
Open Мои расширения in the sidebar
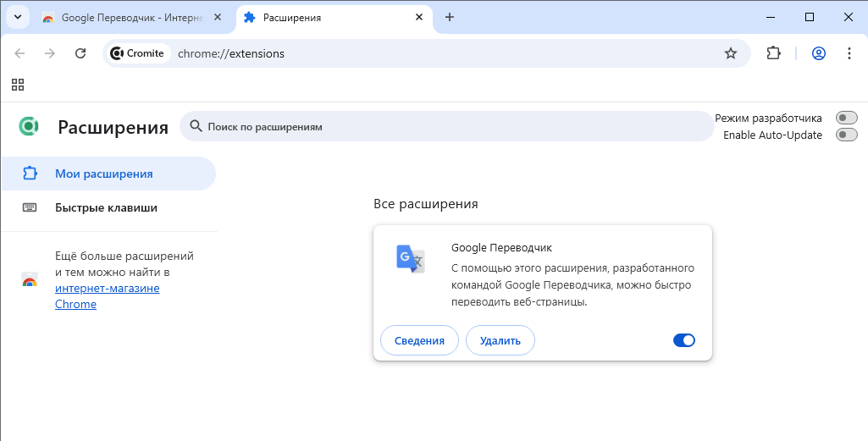coord(103,174)
